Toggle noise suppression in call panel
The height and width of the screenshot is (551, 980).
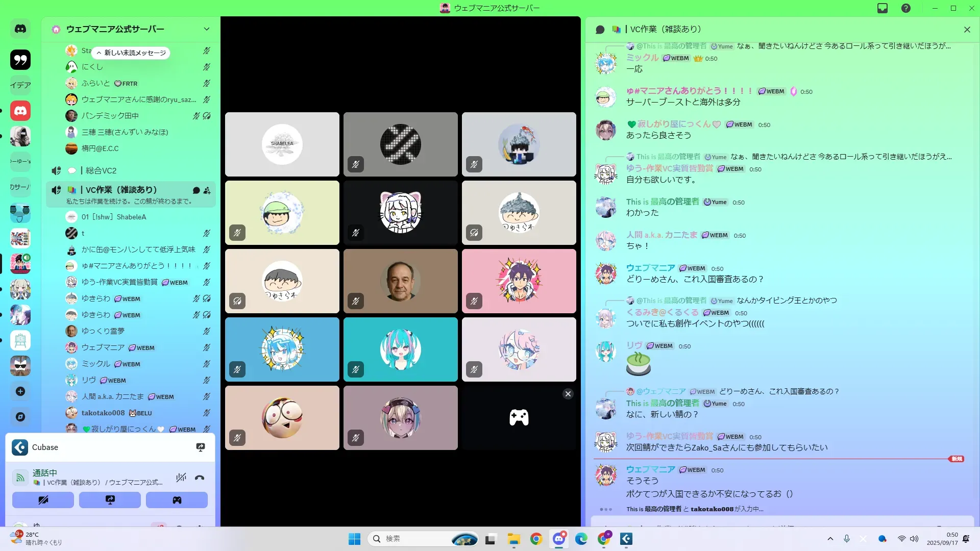pos(181,478)
